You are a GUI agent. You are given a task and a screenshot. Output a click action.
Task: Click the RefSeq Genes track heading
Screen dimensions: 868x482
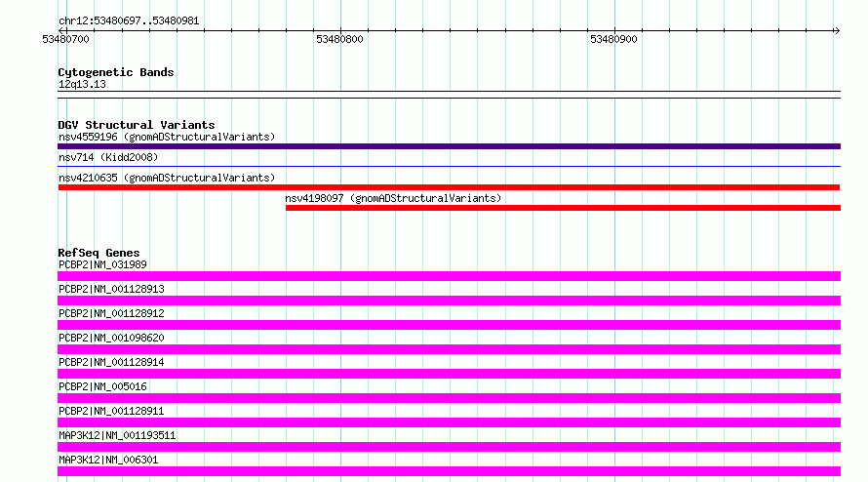point(99,253)
